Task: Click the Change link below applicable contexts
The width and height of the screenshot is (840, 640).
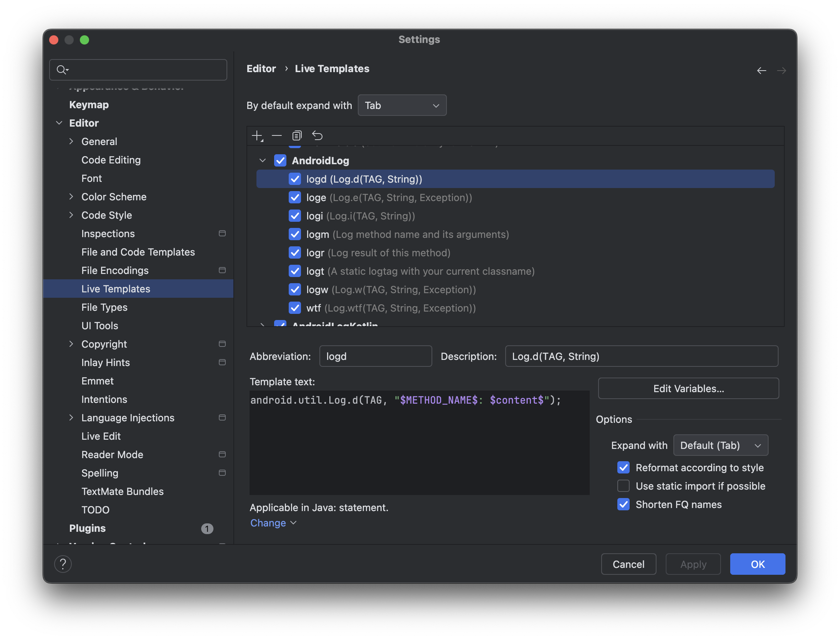Action: click(268, 523)
